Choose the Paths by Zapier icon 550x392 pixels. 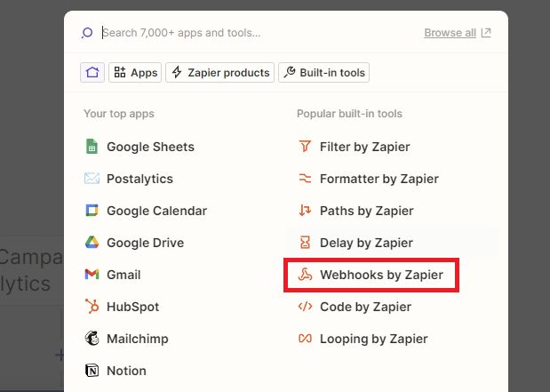[305, 210]
